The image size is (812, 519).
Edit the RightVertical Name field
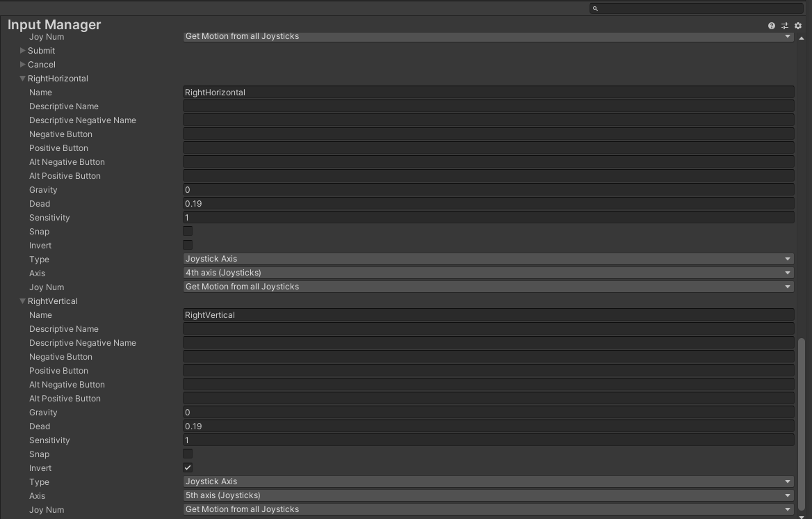pos(488,314)
